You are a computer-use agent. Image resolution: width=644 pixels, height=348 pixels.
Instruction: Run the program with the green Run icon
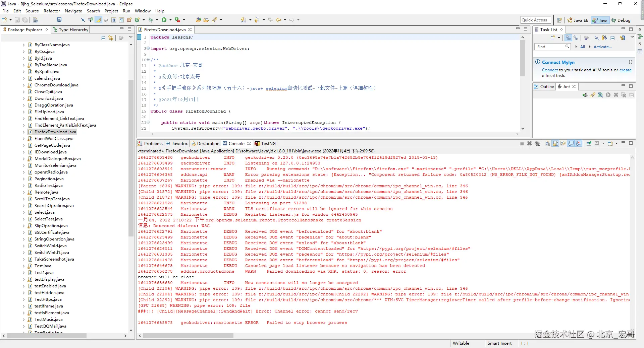point(164,20)
